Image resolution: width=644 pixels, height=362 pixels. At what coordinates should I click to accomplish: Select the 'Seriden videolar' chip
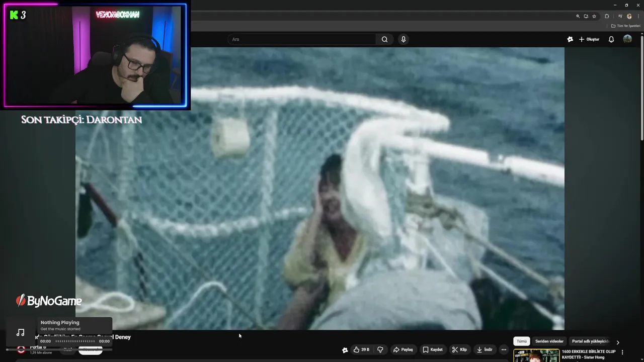click(549, 341)
